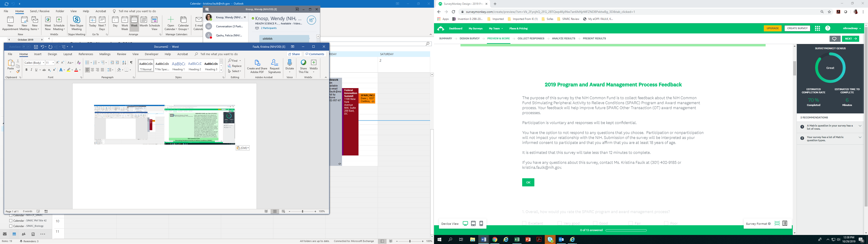Click the Dictate microphone icon
868x244 pixels.
coord(289,62)
